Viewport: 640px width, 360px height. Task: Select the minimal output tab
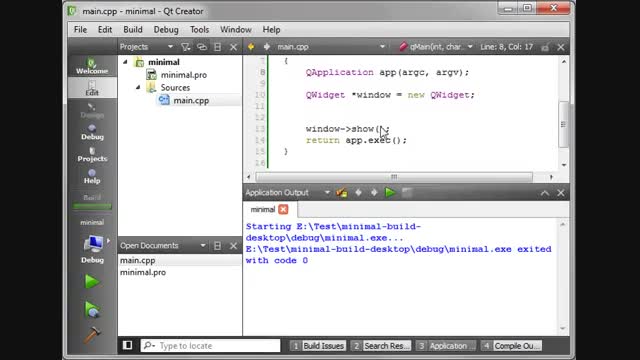(262, 209)
